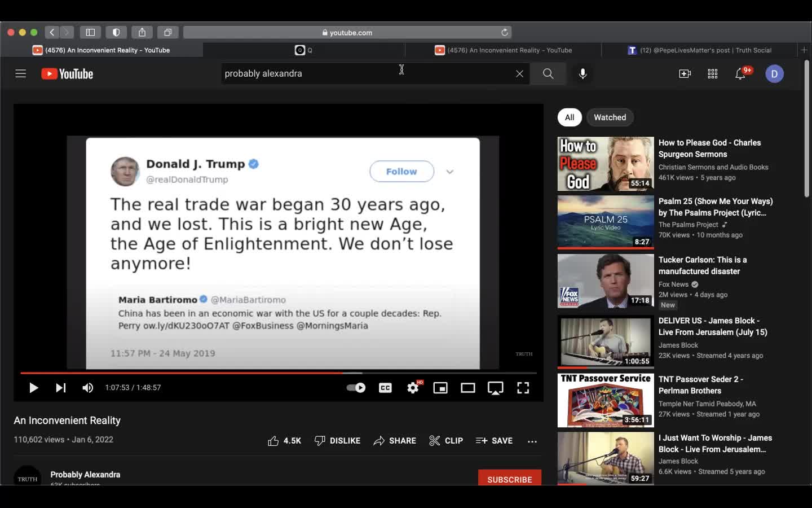Reload the page via the address bar icon
812x508 pixels.
point(505,32)
